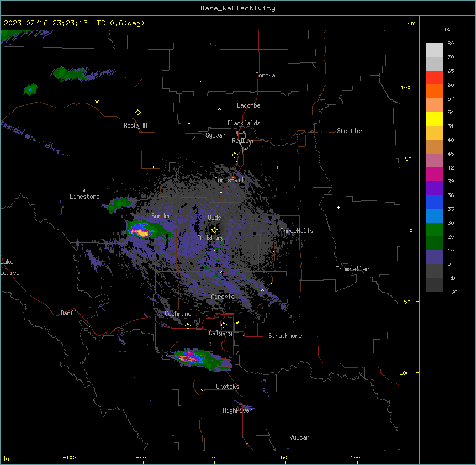Pick the magenta swatch in dBZ legend
476x465 pixels.
434,174
